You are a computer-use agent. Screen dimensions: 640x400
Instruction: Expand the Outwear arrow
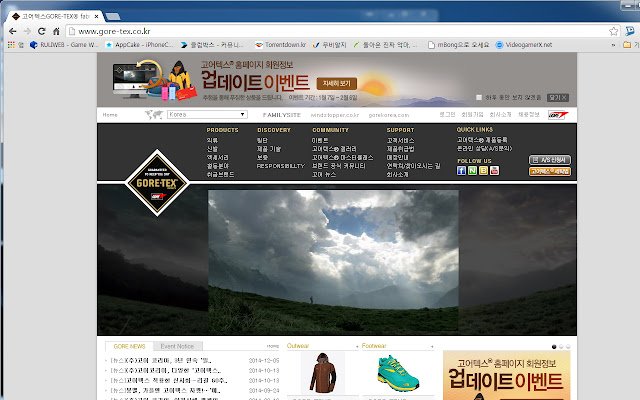pos(356,347)
